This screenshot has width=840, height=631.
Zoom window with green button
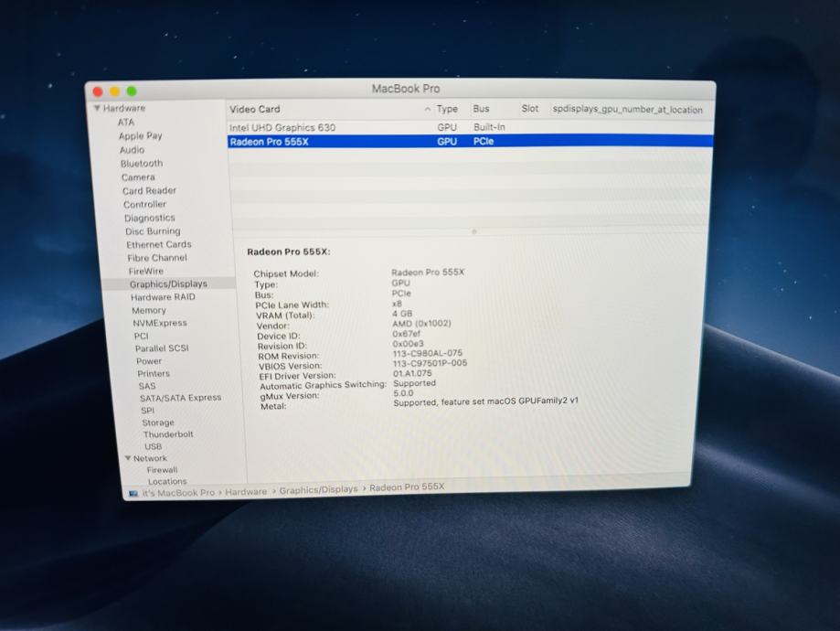pyautogui.click(x=132, y=91)
